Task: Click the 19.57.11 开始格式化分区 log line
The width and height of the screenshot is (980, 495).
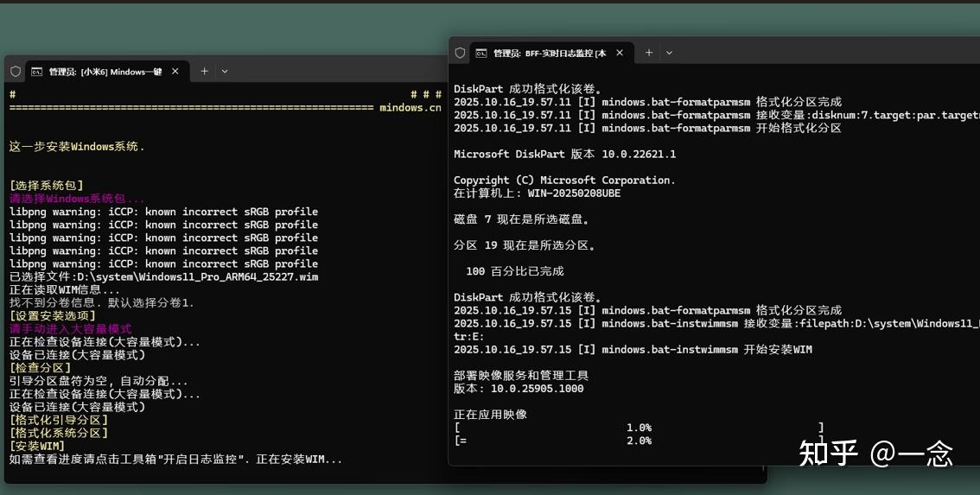Action: (647, 128)
